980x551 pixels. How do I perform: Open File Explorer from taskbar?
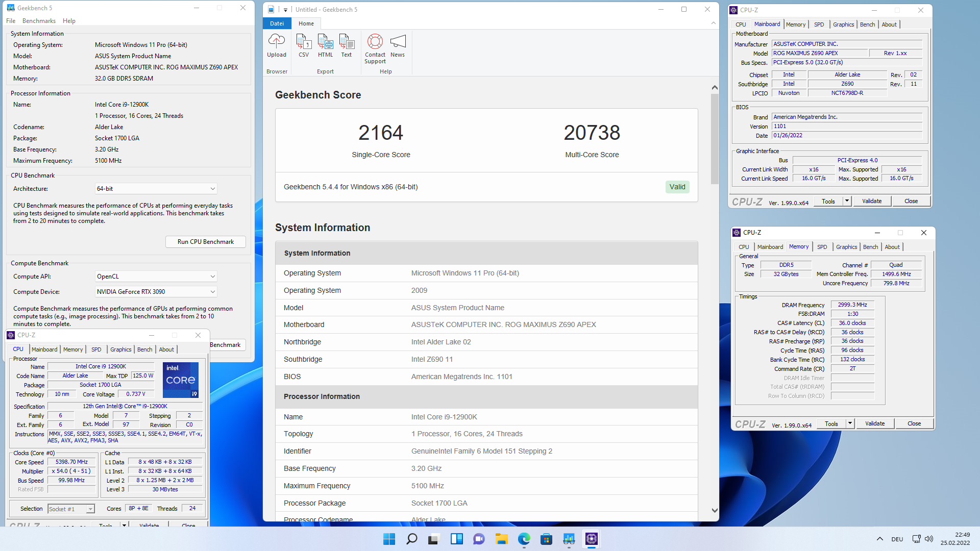click(501, 539)
